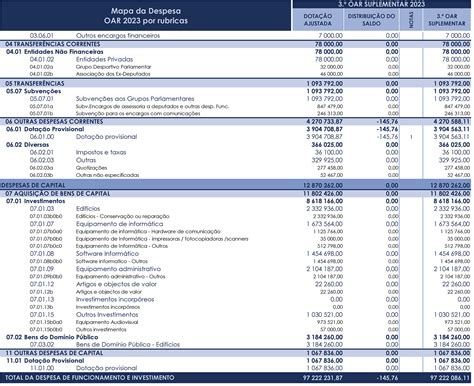This screenshot has width=474, height=386.
Task: Click the '11.01 Dotação Provisional' bold label
Action: tap(45, 360)
